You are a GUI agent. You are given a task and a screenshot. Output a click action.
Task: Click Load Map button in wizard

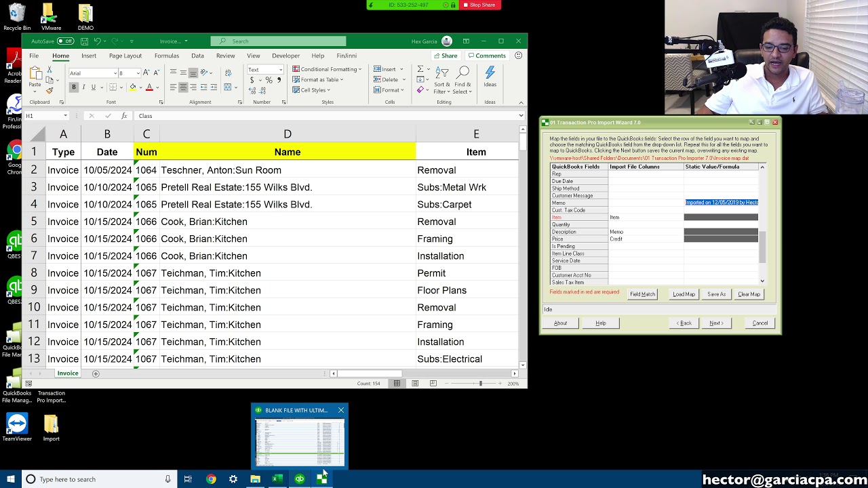coord(684,294)
